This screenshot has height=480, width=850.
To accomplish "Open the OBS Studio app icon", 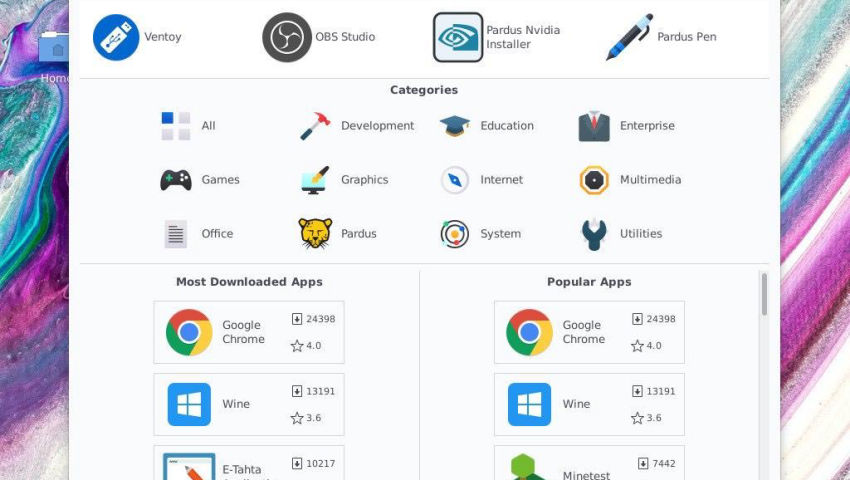I will tap(287, 37).
